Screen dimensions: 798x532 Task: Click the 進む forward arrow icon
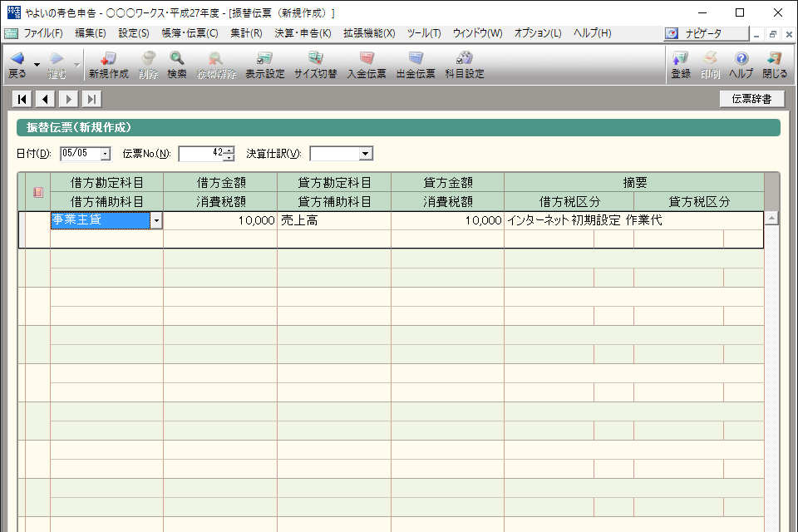pyautogui.click(x=57, y=65)
